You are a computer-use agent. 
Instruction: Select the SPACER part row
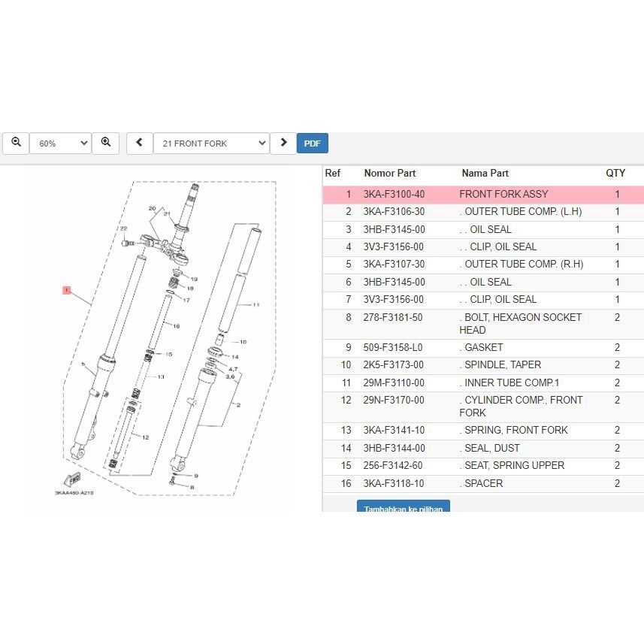point(484,484)
